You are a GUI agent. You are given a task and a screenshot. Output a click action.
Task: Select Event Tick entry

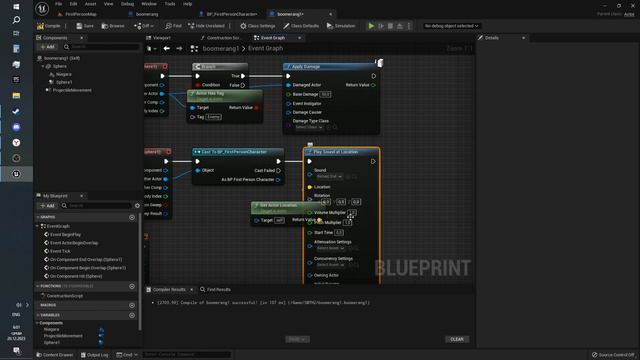[60, 251]
